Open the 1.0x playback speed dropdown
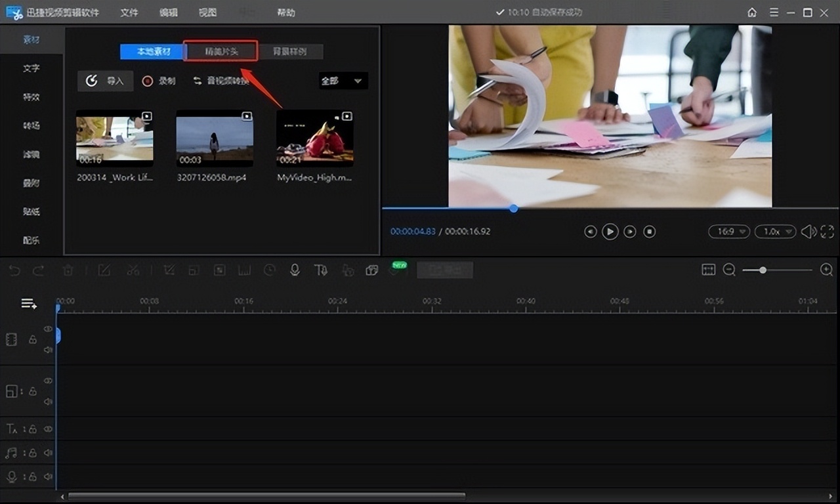 775,232
